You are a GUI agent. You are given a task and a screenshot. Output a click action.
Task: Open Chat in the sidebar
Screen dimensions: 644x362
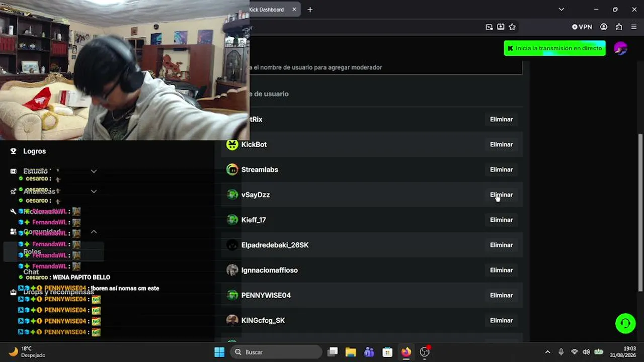31,271
